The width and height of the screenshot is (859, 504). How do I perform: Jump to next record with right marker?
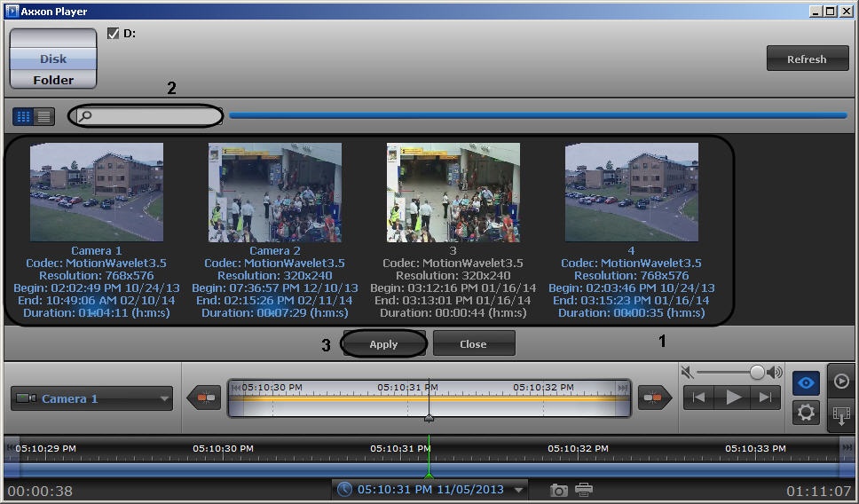tap(655, 398)
